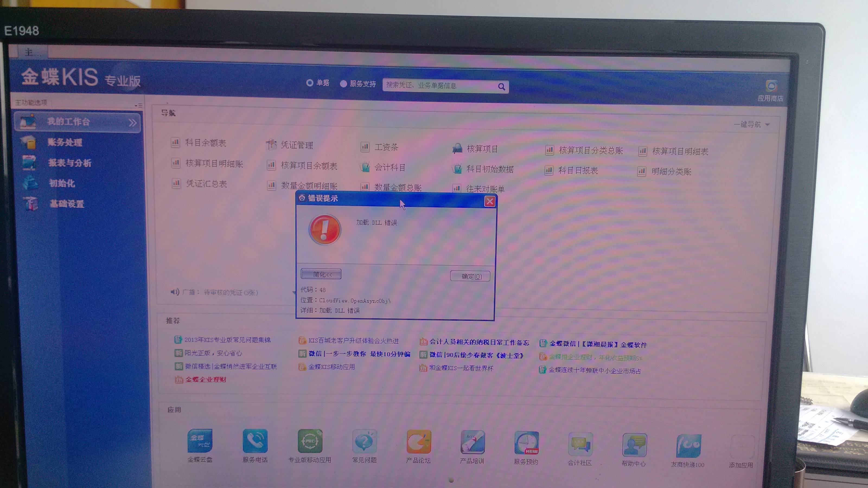Open the 会计社区 chat icon
The image size is (868, 488).
tap(580, 445)
